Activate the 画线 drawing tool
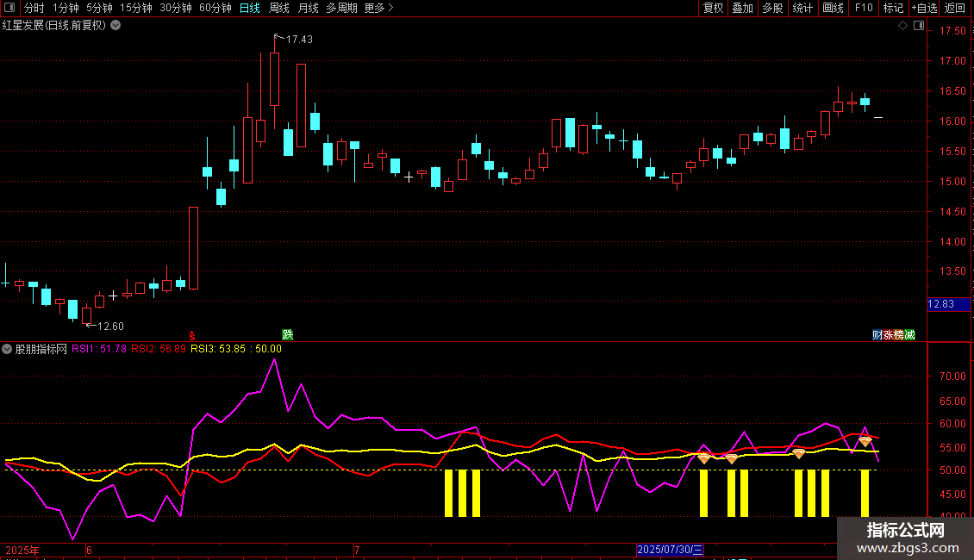Screen dimensions: 974x560 point(833,8)
